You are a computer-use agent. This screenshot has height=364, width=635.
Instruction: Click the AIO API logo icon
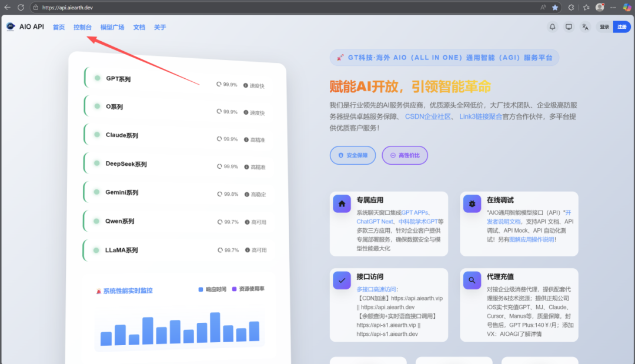11,26
